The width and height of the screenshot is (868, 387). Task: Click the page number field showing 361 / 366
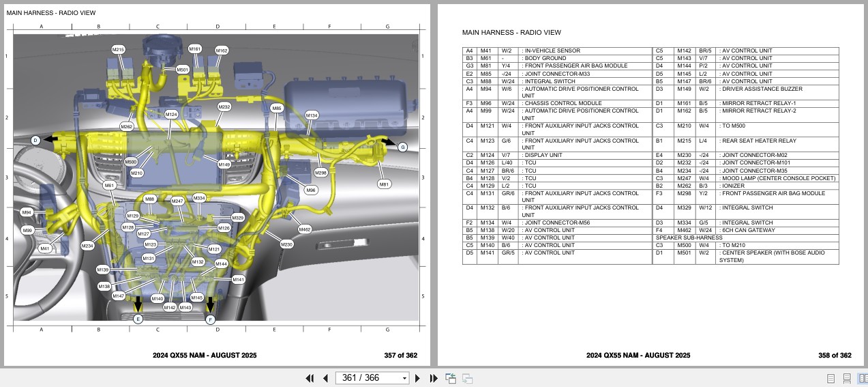point(367,378)
